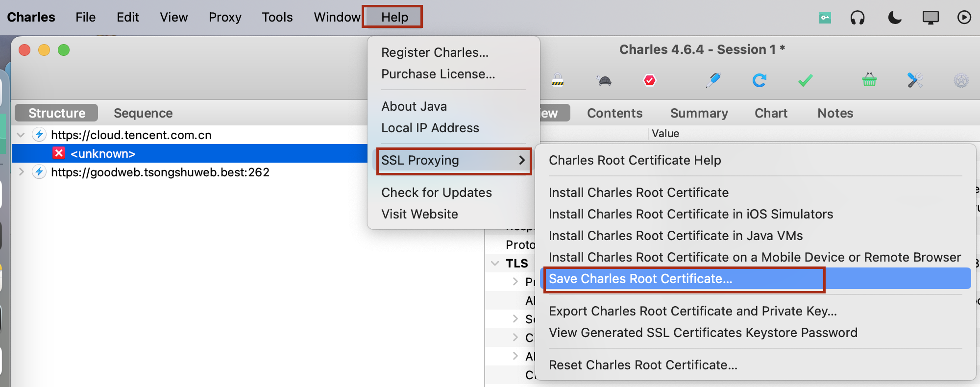Click the compose pen toolbar icon
The height and width of the screenshot is (387, 980).
713,80
